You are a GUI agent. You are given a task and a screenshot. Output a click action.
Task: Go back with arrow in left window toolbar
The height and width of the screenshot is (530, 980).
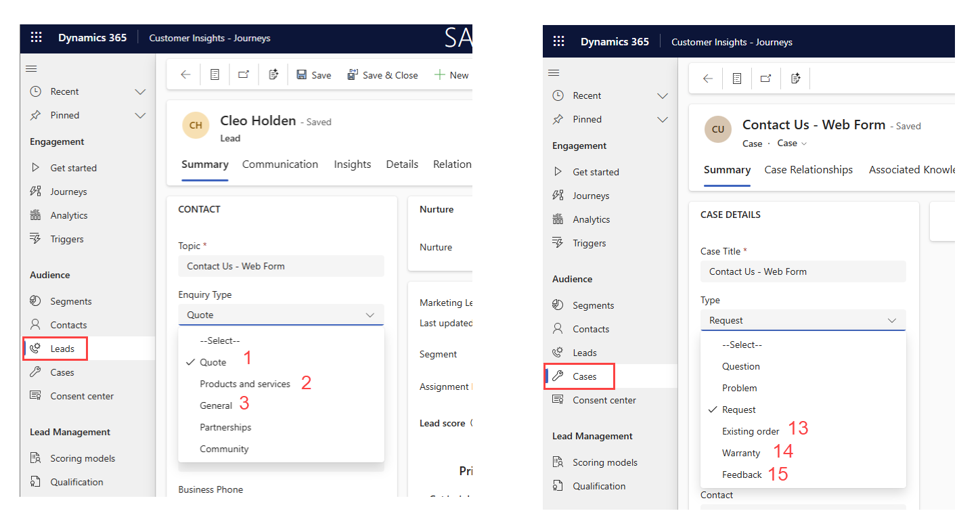[x=185, y=75]
